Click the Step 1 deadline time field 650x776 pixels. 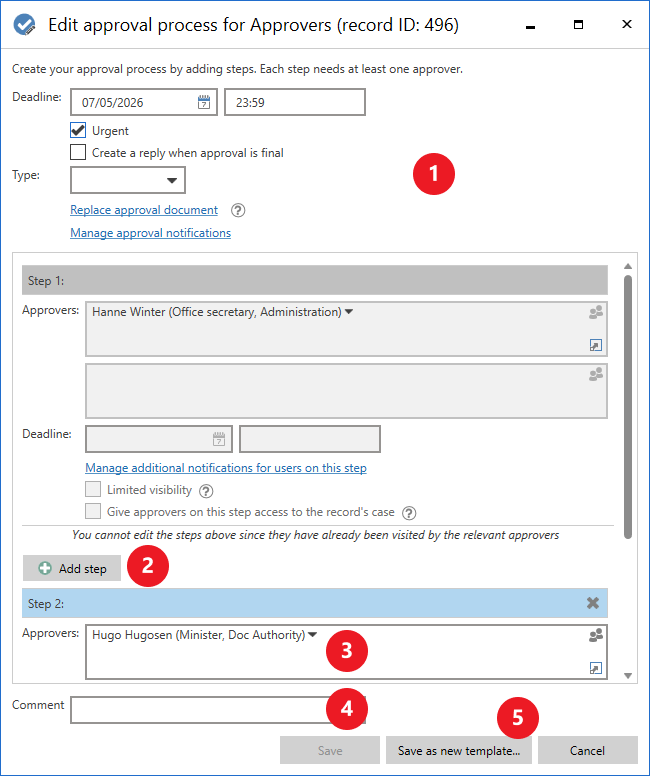(310, 439)
